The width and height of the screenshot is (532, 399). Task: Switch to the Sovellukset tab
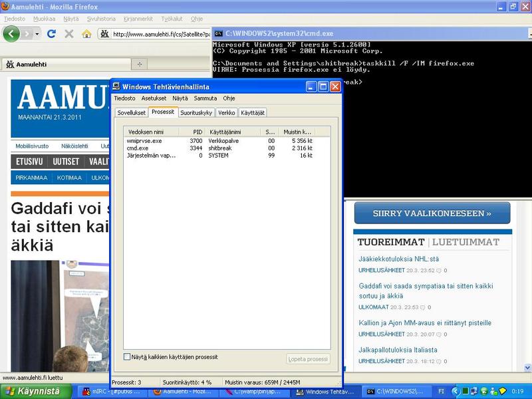[x=131, y=112]
